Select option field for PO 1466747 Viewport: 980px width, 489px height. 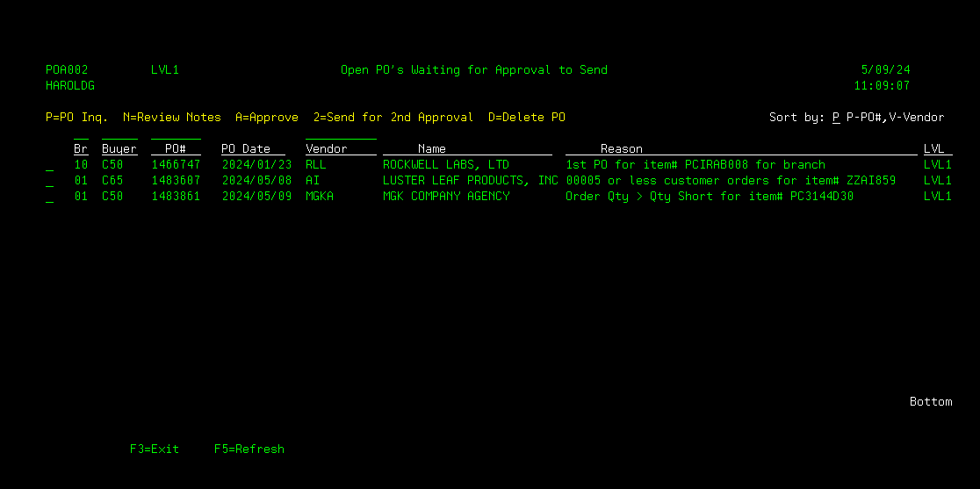(x=49, y=165)
